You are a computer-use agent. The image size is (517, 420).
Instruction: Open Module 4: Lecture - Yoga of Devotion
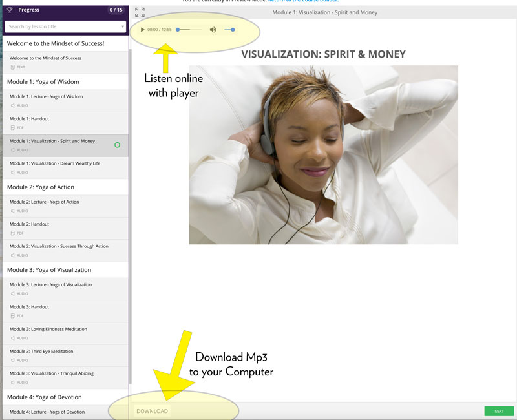[x=65, y=412]
